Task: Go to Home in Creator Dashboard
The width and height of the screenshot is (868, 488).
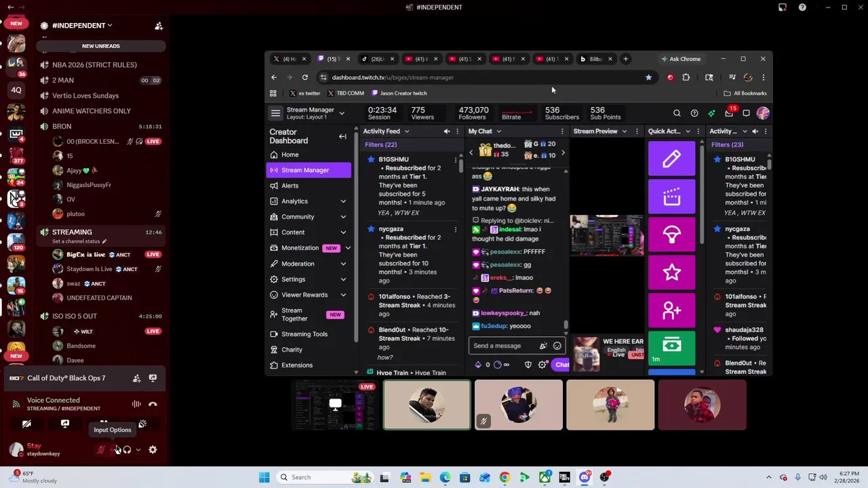Action: point(309,155)
